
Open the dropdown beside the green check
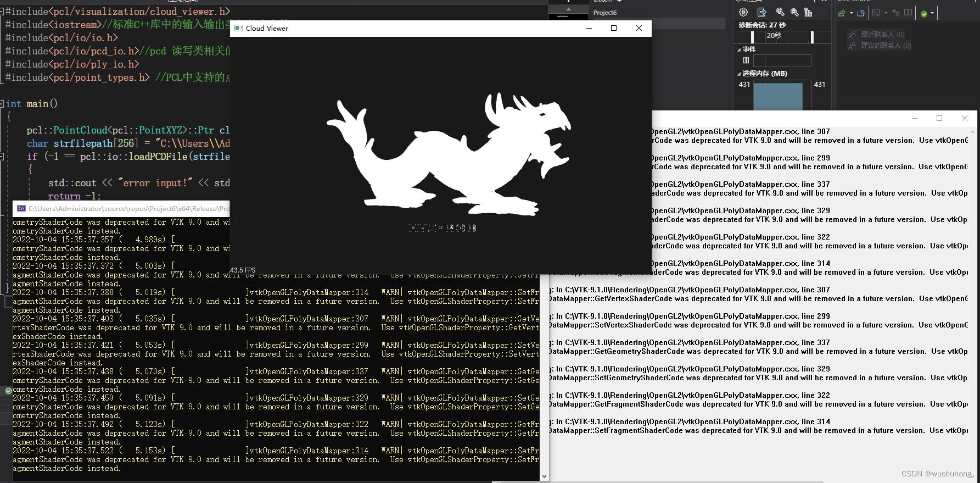pyautogui.click(x=932, y=13)
